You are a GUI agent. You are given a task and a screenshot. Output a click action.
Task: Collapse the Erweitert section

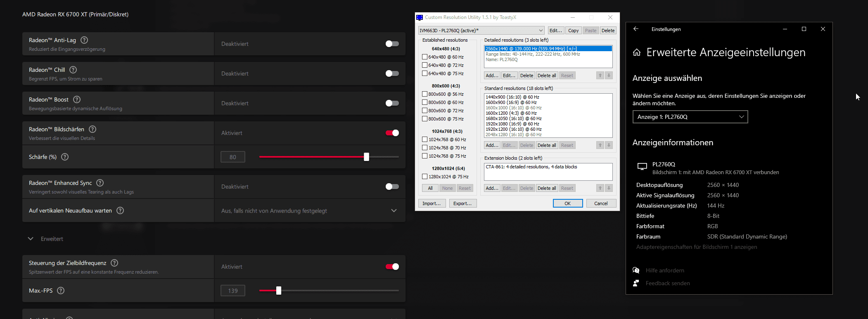[x=31, y=239]
